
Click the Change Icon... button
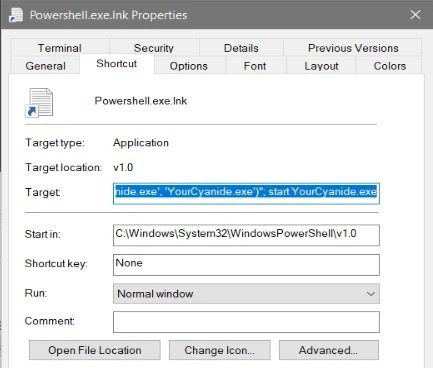tap(219, 350)
